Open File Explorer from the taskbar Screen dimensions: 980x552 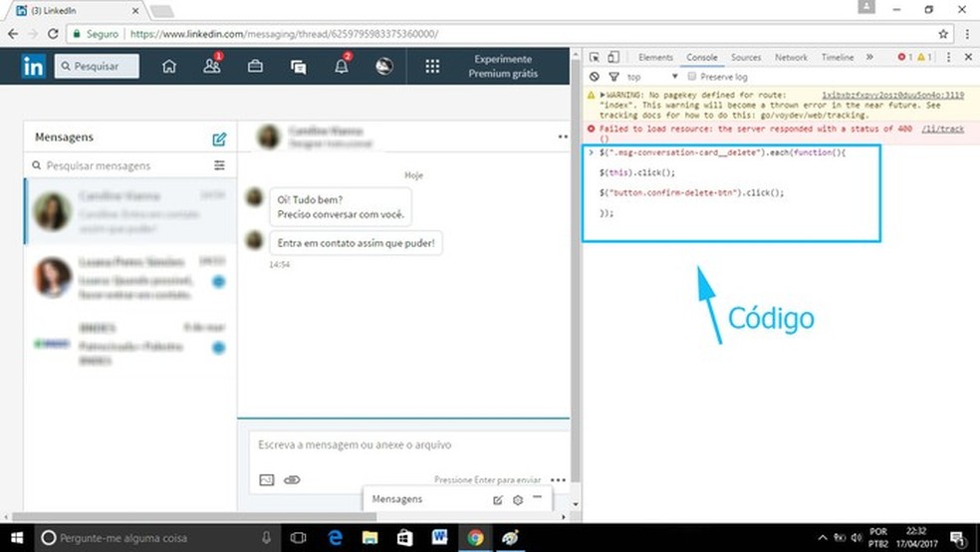click(x=370, y=538)
